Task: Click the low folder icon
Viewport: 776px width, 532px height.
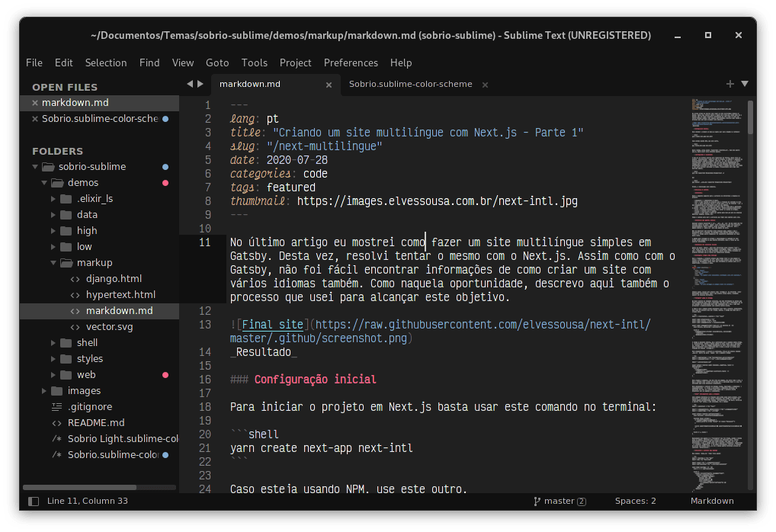Action: tap(66, 247)
